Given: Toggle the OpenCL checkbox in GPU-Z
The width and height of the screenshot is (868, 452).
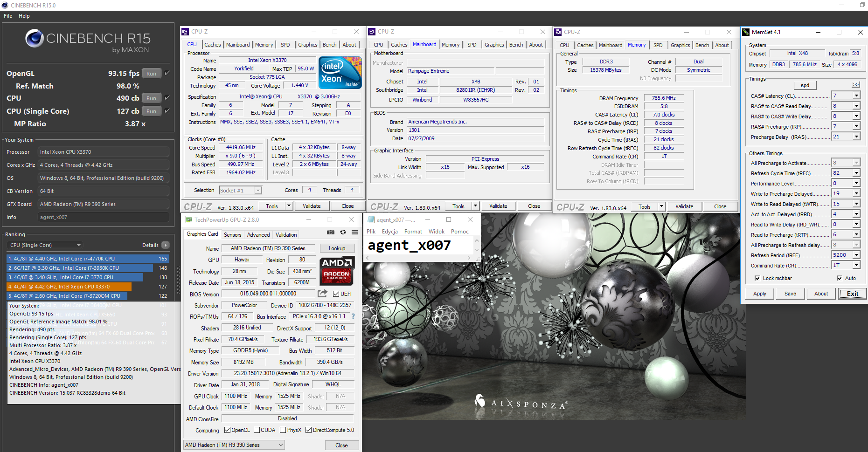Looking at the screenshot, I should tap(227, 430).
